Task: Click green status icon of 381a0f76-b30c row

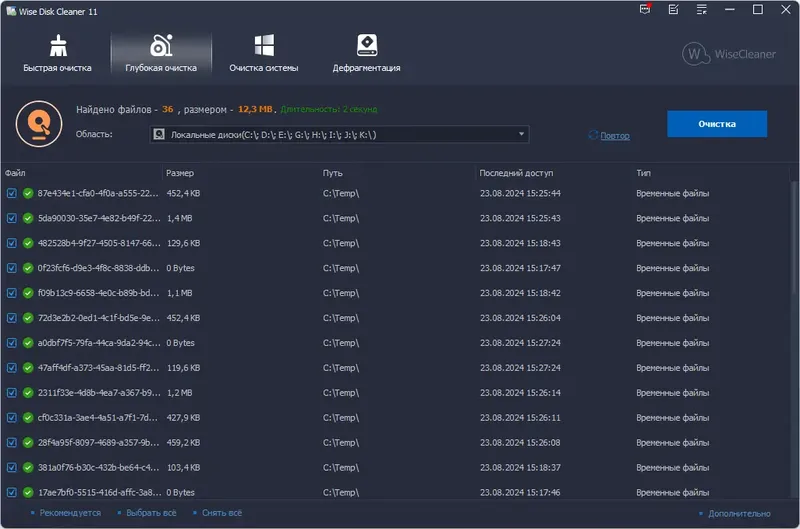Action: pos(28,468)
